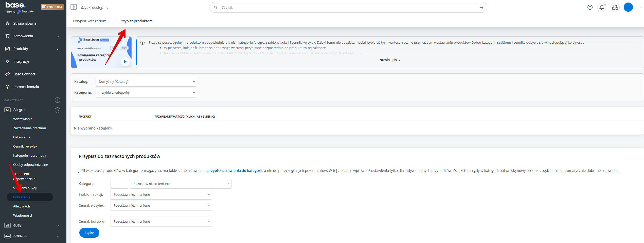Open the Szablon aukcji dropdown
This screenshot has width=644, height=243.
coord(161,195)
